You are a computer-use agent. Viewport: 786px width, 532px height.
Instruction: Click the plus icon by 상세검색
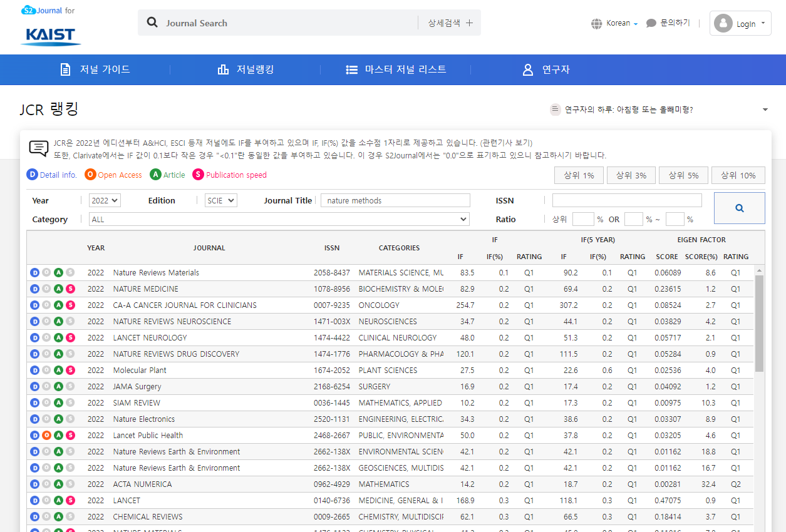click(x=470, y=23)
